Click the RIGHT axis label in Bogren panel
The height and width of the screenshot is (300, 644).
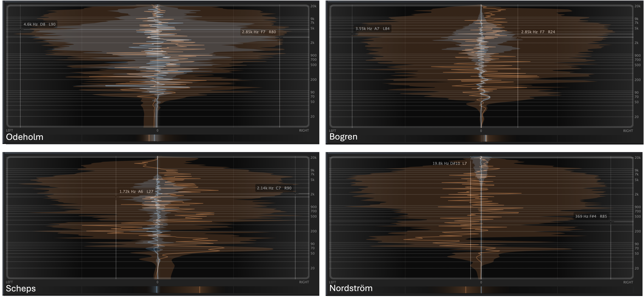point(628,131)
